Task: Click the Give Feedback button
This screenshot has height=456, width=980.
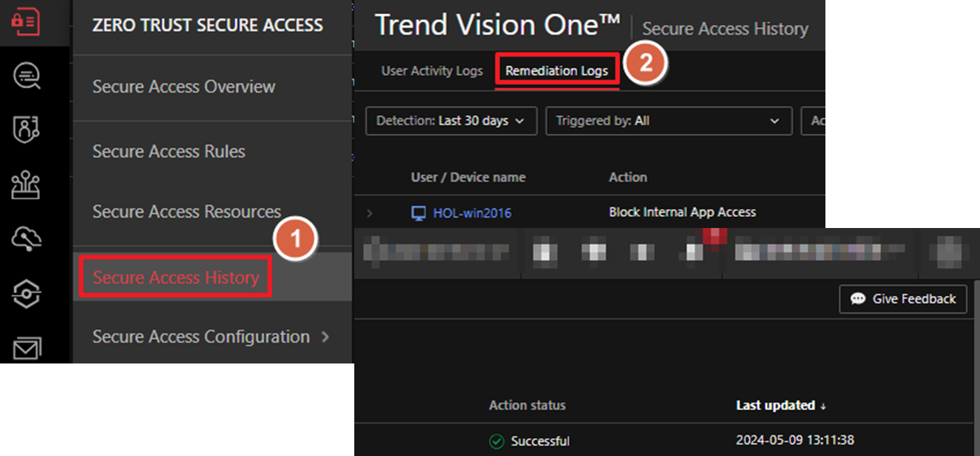Action: [902, 299]
